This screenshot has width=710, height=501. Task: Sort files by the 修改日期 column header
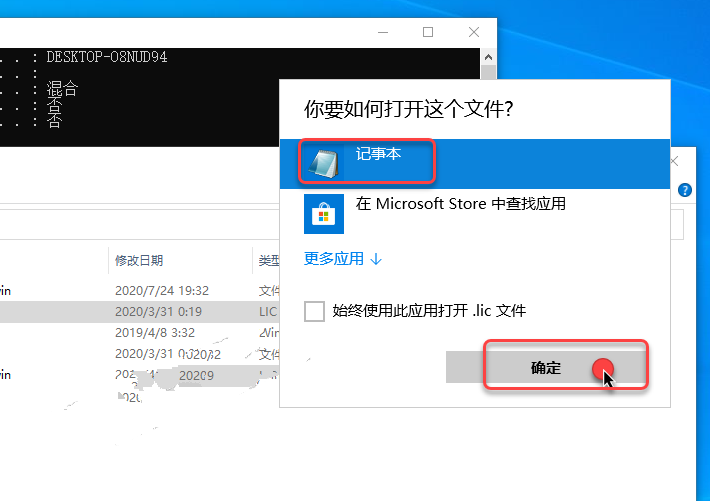139,260
